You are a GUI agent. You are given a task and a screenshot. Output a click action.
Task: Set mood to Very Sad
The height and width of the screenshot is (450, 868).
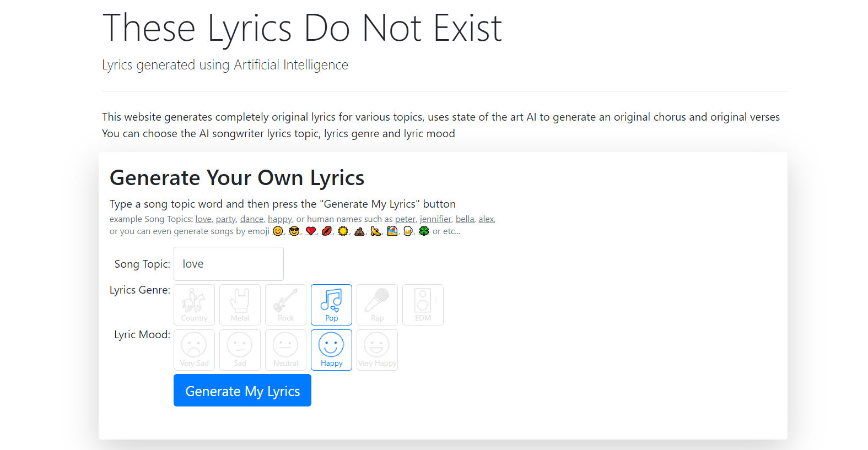(x=194, y=350)
